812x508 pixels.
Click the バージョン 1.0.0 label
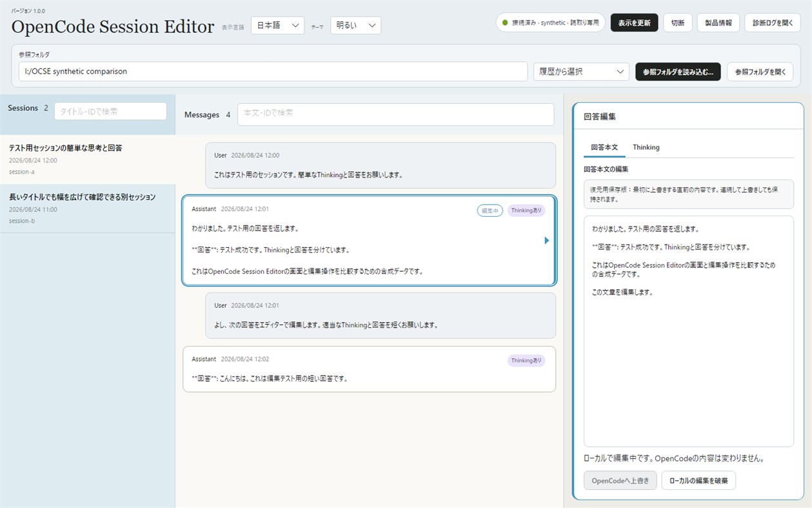click(x=28, y=11)
